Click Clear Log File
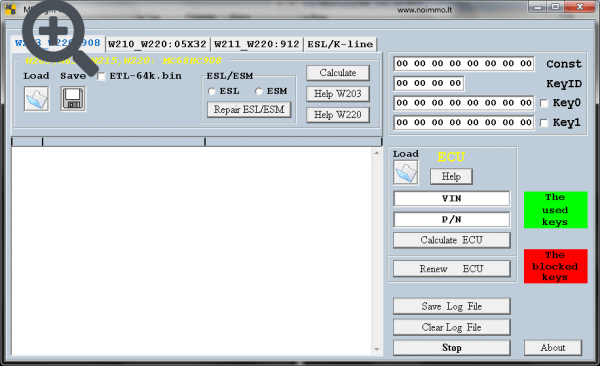Viewport: 600px width, 366px height. click(452, 327)
